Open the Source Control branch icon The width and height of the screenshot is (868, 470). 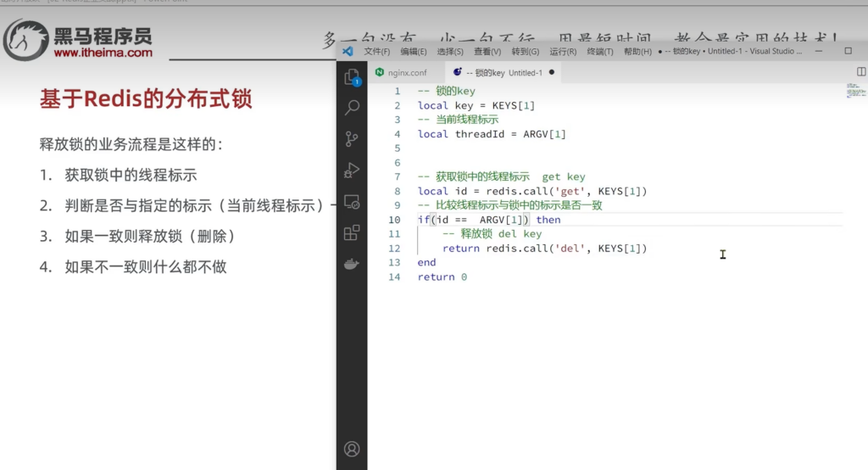point(352,139)
